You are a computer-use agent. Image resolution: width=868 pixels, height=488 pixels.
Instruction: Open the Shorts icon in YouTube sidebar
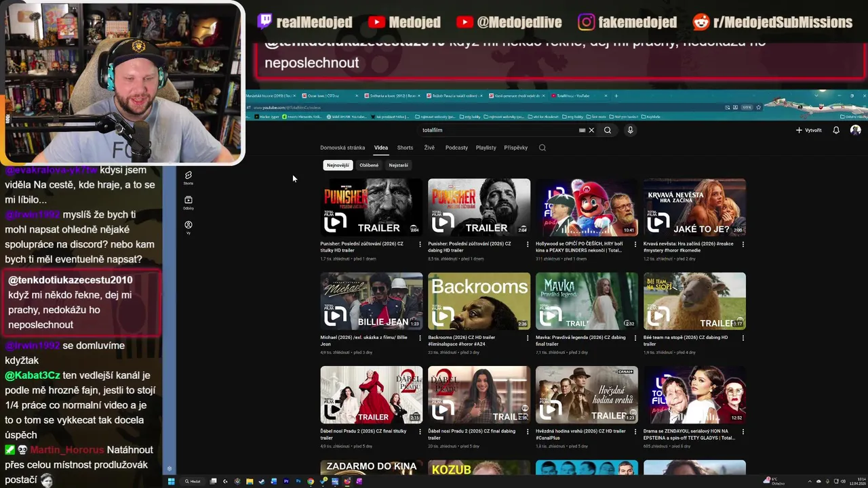189,178
